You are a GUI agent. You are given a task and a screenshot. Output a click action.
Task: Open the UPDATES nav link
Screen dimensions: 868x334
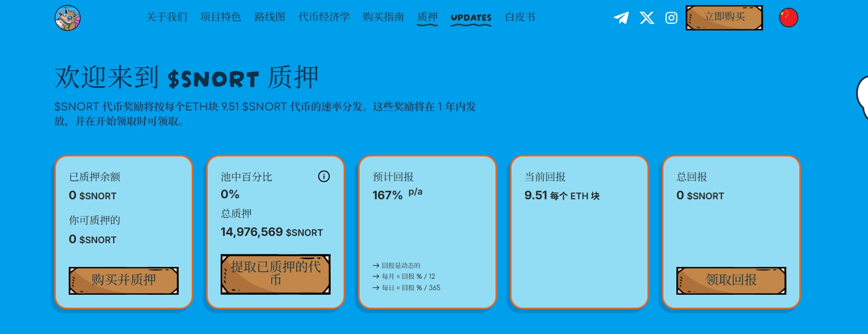point(471,18)
